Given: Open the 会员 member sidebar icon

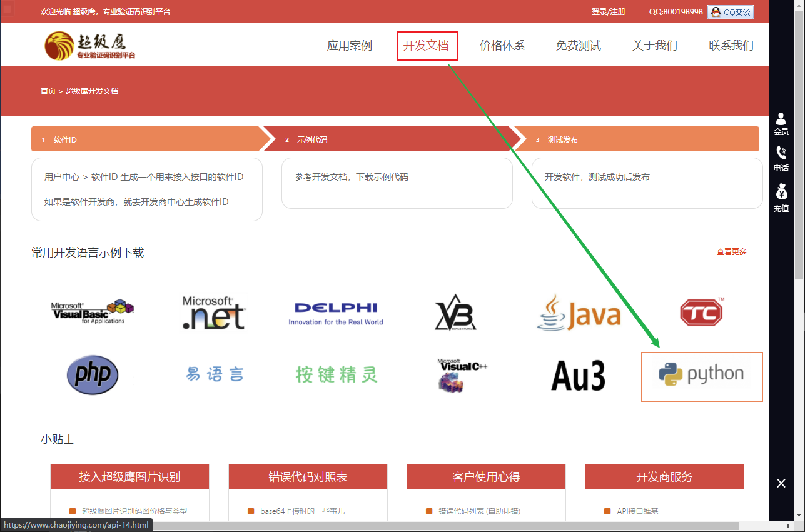Looking at the screenshot, I should tap(781, 124).
